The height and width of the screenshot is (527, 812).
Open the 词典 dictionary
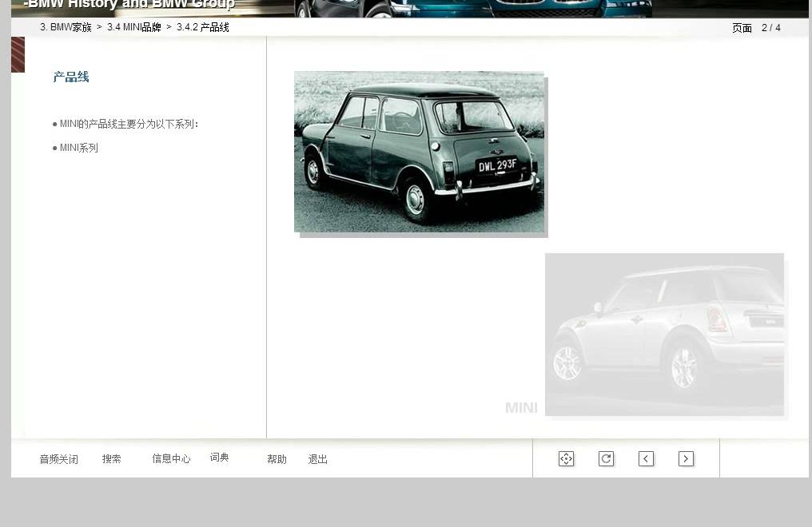pyautogui.click(x=220, y=458)
